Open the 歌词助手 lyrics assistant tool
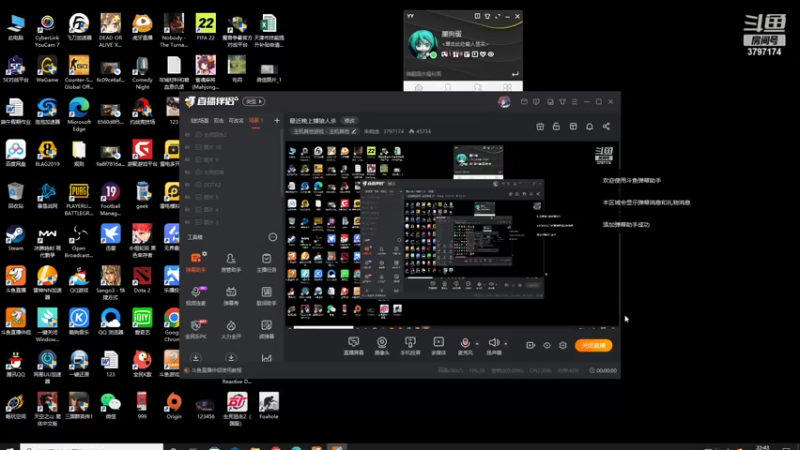 [x=266, y=295]
